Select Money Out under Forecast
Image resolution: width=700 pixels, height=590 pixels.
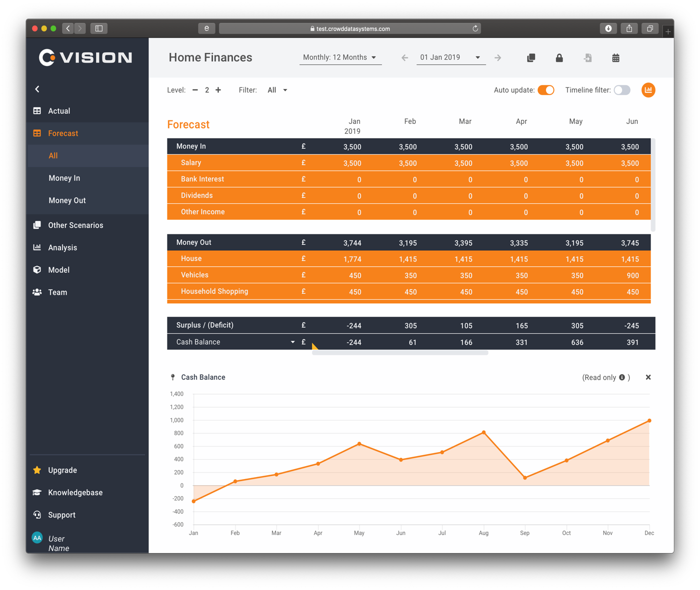[x=67, y=200]
